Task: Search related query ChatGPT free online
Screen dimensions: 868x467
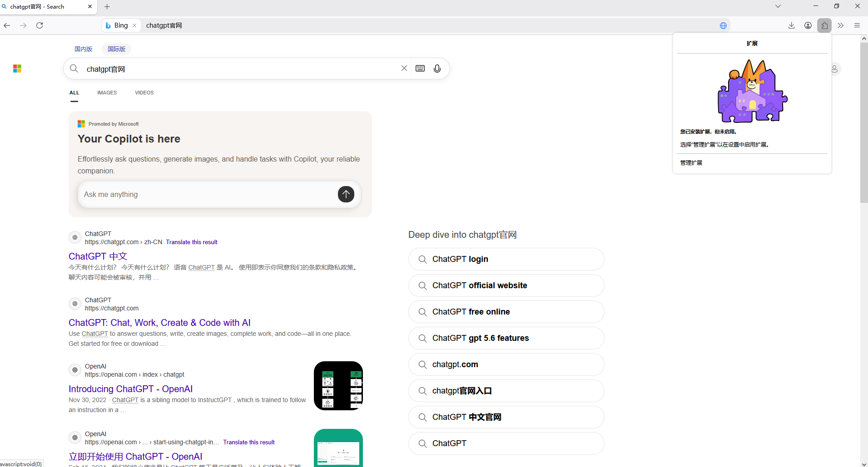Action: pyautogui.click(x=506, y=312)
